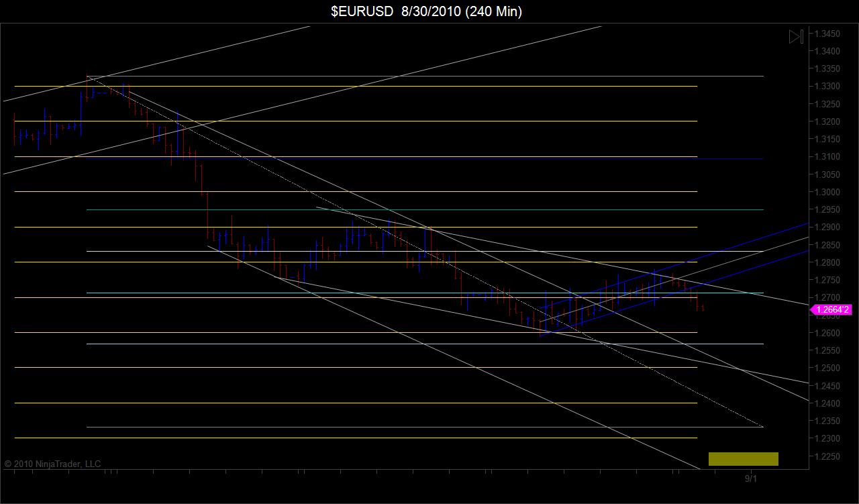This screenshot has height=504, width=859.
Task: Click the 1.2350 price axis label
Action: coord(827,421)
